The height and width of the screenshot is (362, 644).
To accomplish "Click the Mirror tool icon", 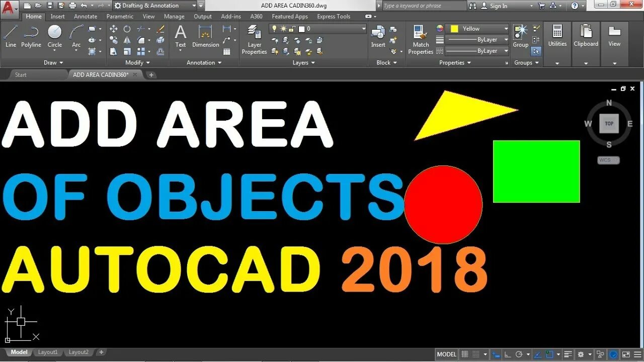I will [x=127, y=40].
